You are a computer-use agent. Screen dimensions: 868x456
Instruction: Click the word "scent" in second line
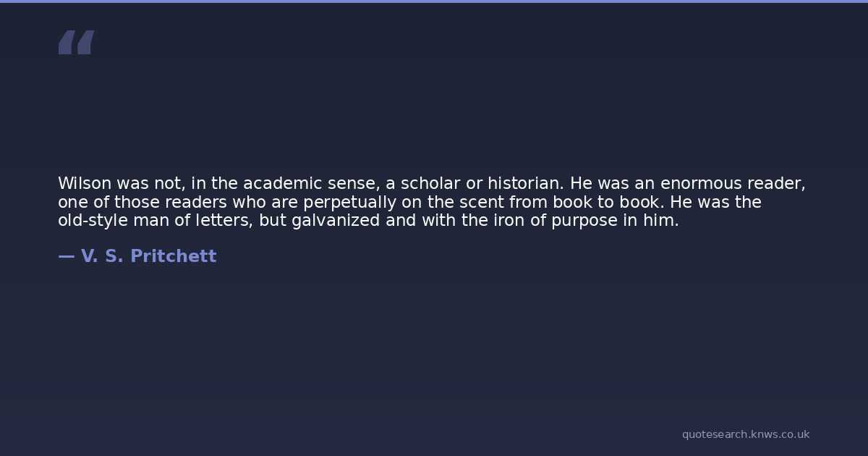pos(481,203)
